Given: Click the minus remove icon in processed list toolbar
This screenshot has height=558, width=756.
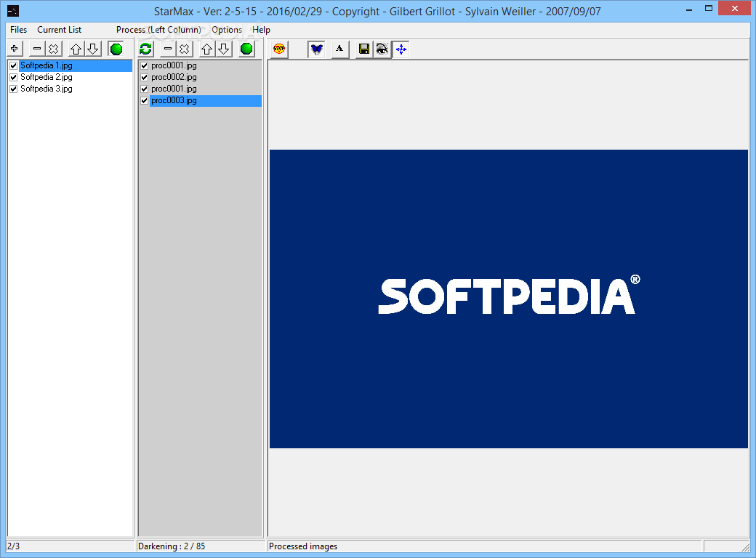Looking at the screenshot, I should [168, 49].
